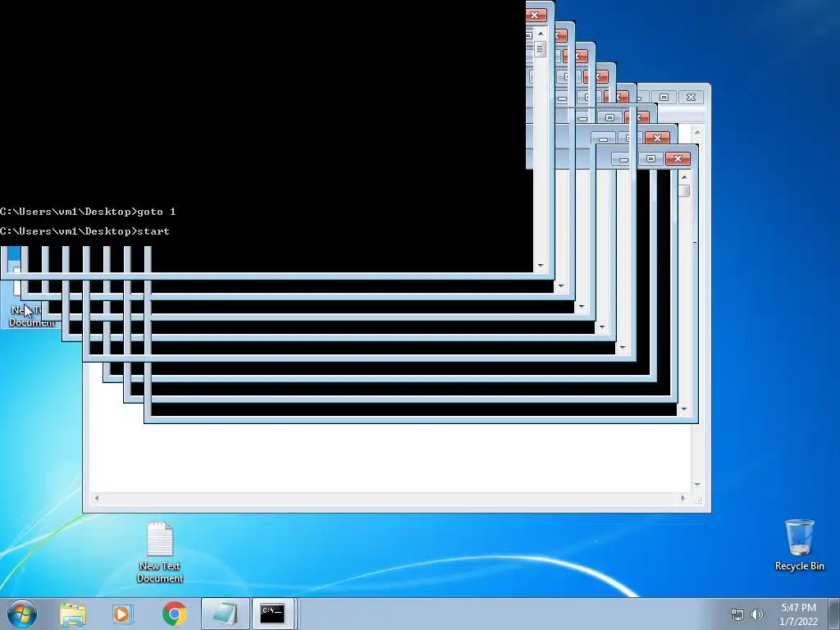Maximize the Notepad window

click(664, 97)
